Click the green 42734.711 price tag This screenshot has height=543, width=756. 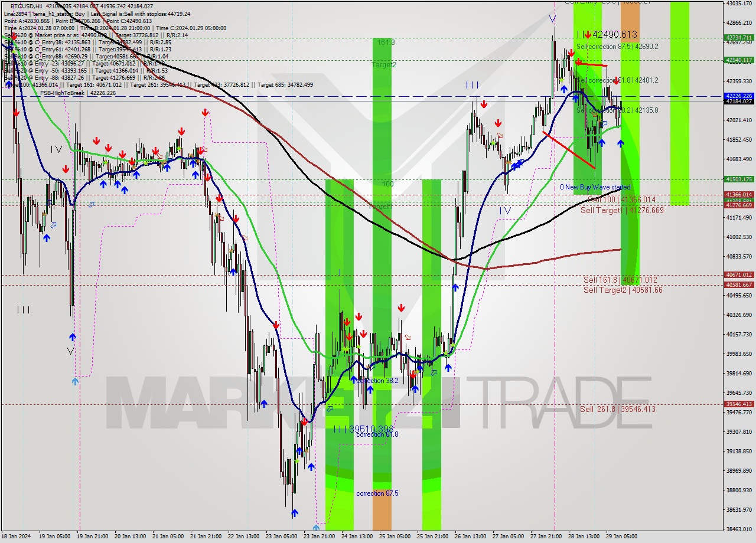(x=738, y=37)
